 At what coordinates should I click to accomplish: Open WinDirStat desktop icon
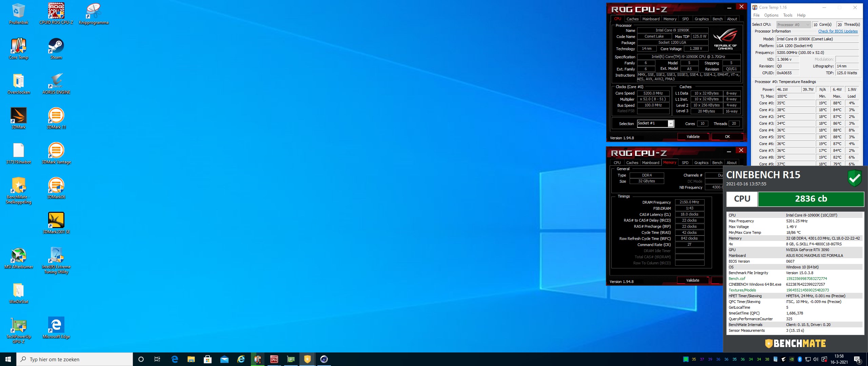(x=18, y=293)
